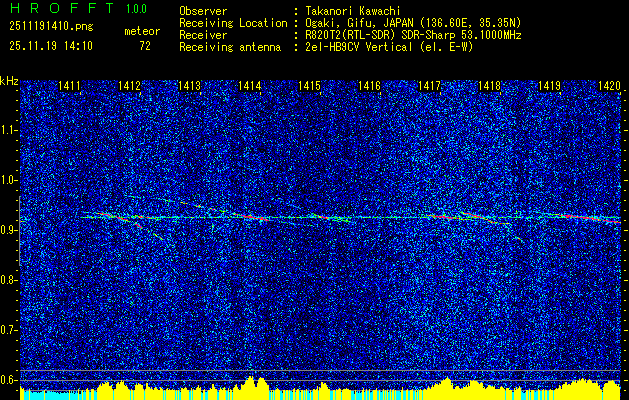This screenshot has width=629, height=400.
Task: Click the meteor count 72
Action: [x=145, y=46]
